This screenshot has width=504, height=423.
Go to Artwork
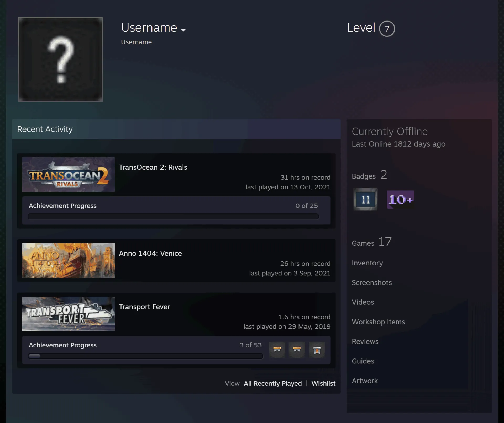point(365,381)
